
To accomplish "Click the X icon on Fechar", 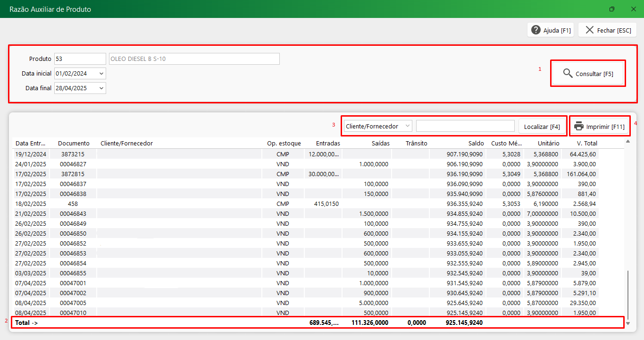I will pos(589,30).
